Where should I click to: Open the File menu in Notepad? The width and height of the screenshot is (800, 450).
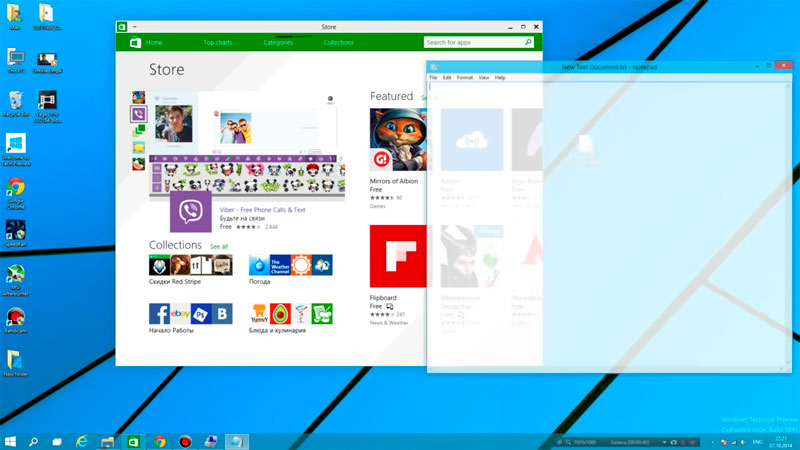(x=433, y=78)
